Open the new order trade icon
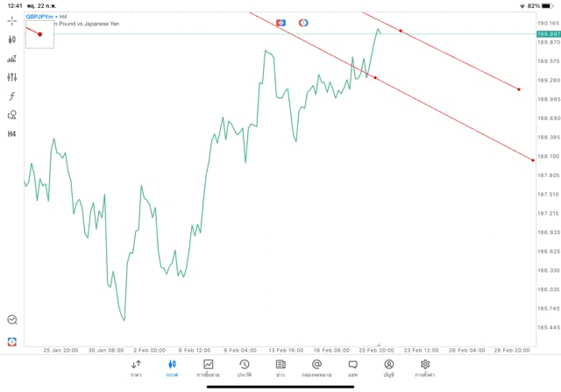 [x=12, y=340]
